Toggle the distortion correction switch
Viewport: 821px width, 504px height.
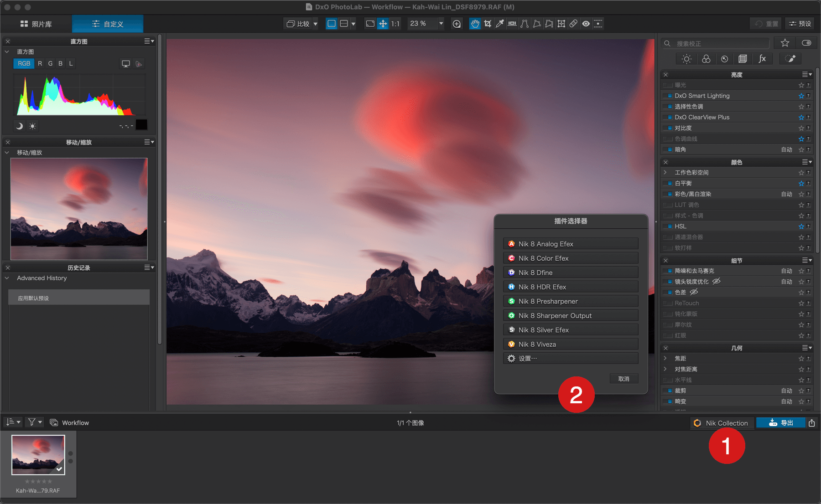[x=668, y=401]
